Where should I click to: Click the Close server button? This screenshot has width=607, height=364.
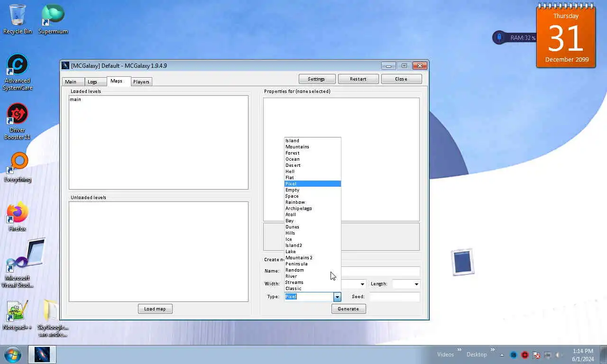coord(401,79)
